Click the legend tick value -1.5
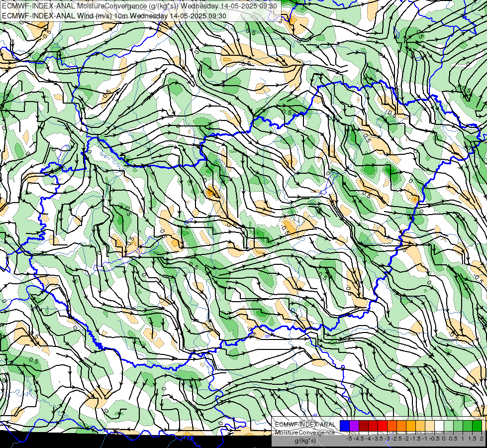Image resolution: width=487 pixels, height=448 pixels. click(415, 439)
